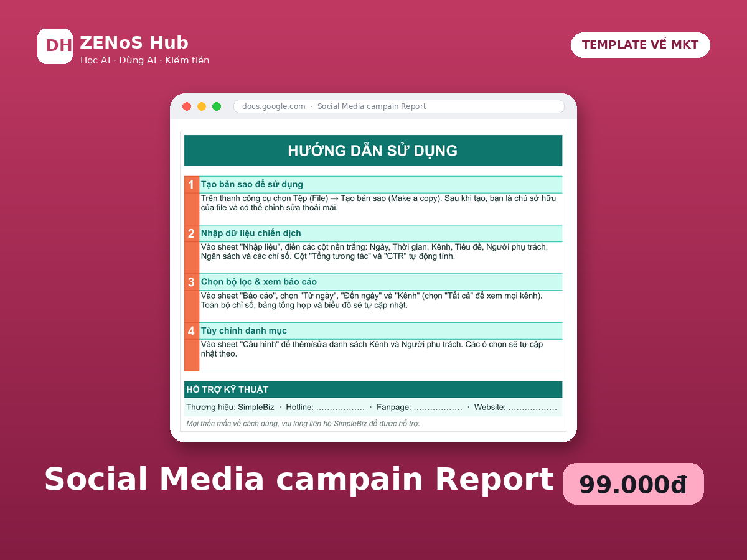The image size is (747, 560).
Task: Click the TEMPLATE VỀ MKT badge
Action: (641, 45)
